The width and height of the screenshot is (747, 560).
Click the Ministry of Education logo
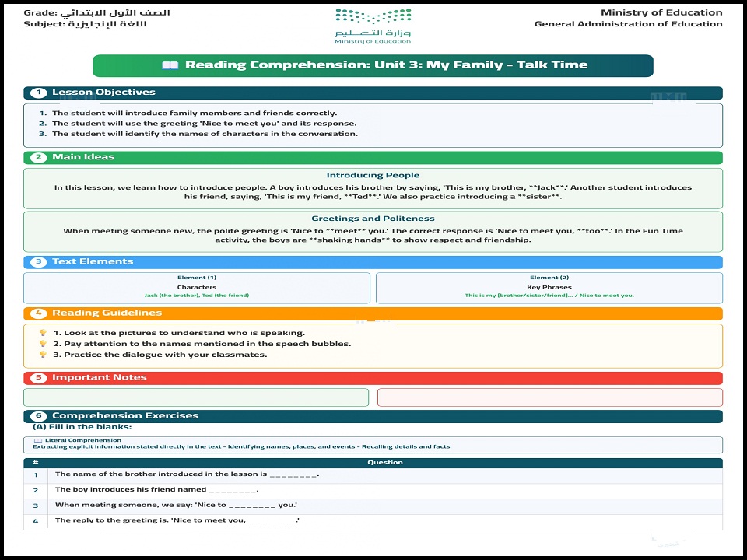coord(373,26)
